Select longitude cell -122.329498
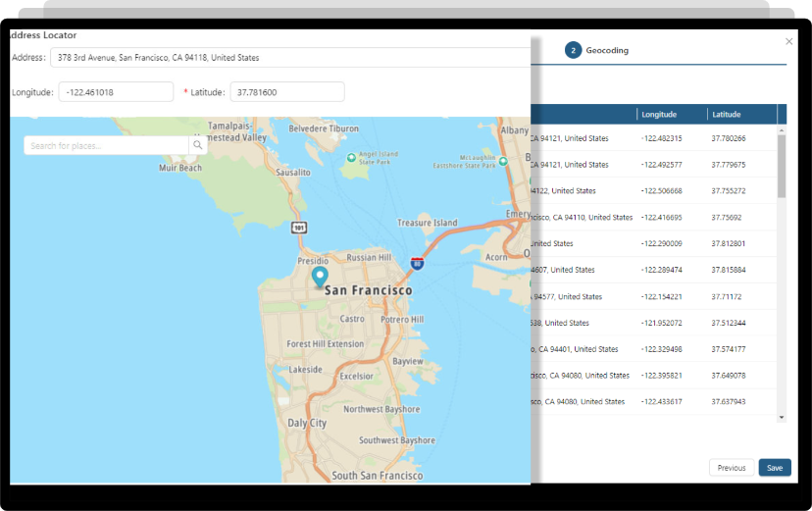This screenshot has height=511, width=812. pyautogui.click(x=661, y=349)
